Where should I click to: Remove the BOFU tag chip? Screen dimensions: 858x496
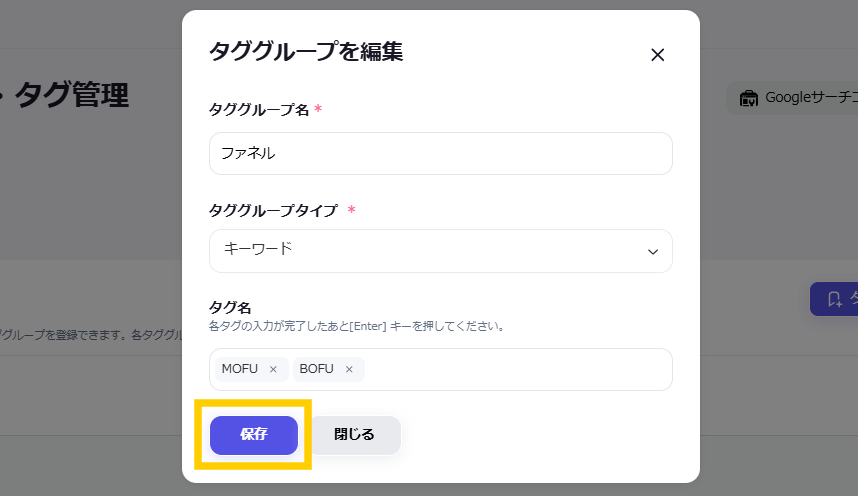coord(349,370)
